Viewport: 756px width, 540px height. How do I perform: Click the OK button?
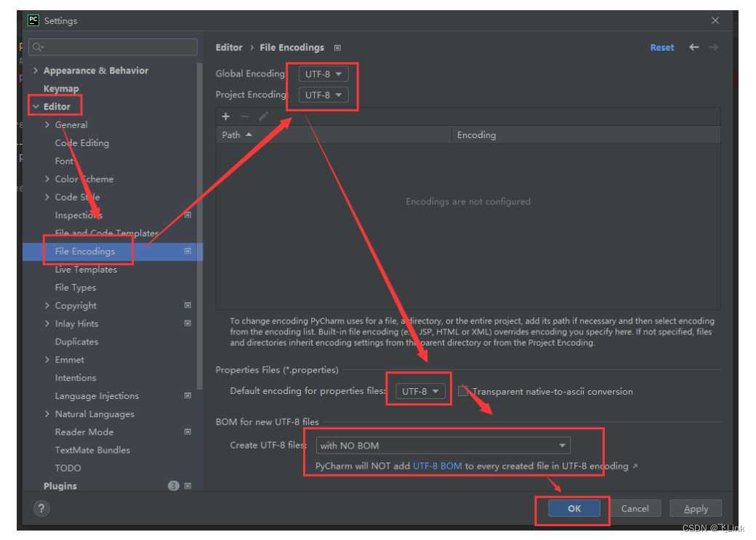tap(574, 508)
